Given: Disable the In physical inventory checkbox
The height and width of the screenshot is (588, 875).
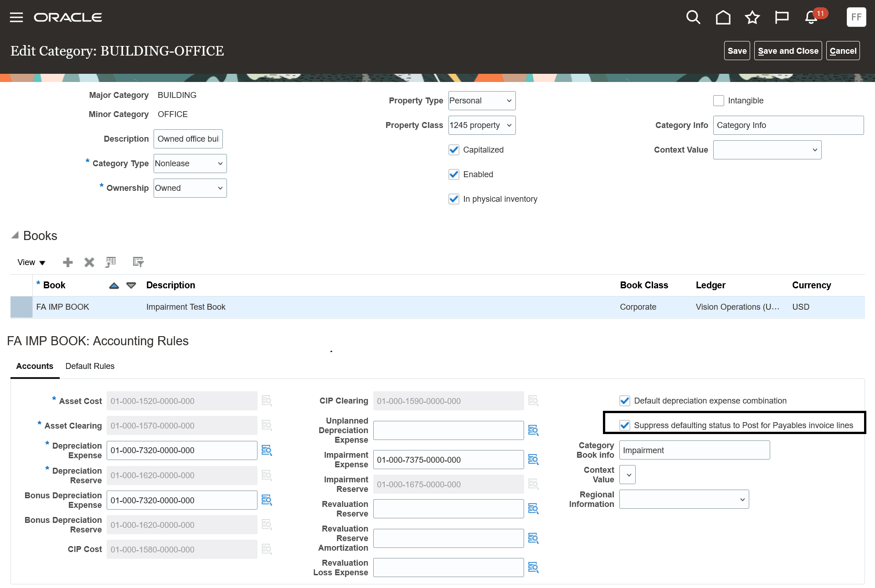Looking at the screenshot, I should point(454,199).
